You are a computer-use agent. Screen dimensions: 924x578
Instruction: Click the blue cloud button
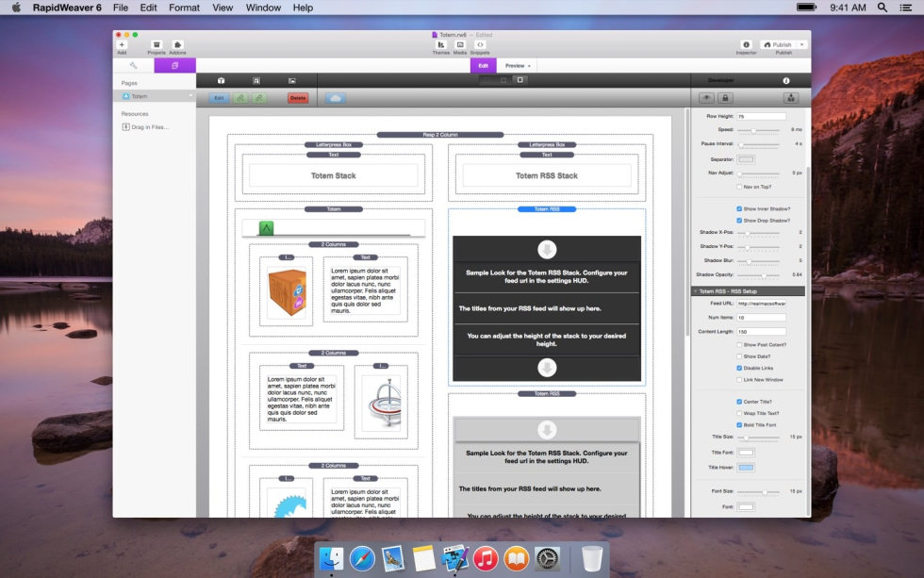tap(336, 98)
